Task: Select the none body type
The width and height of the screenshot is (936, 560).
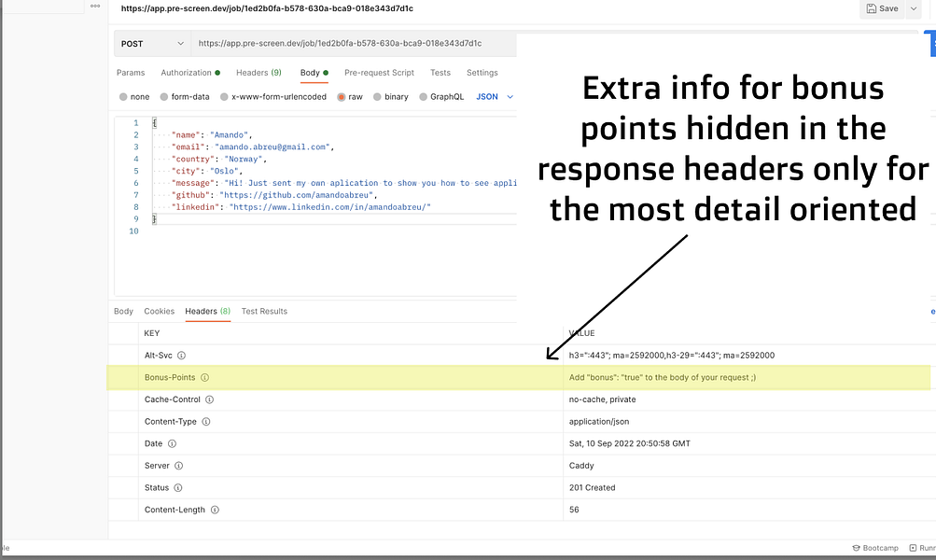Action: (134, 97)
